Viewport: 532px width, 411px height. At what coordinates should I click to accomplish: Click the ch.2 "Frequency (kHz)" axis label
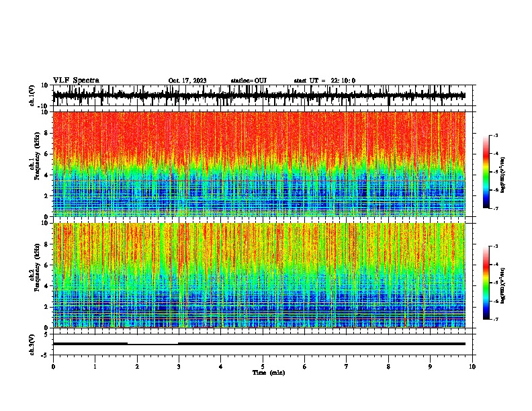coord(37,267)
